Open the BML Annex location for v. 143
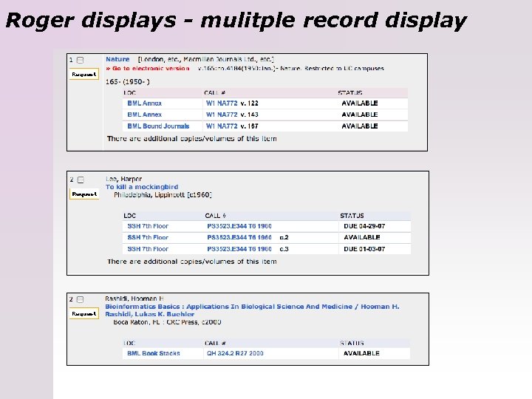This screenshot has width=532, height=399. pos(145,115)
